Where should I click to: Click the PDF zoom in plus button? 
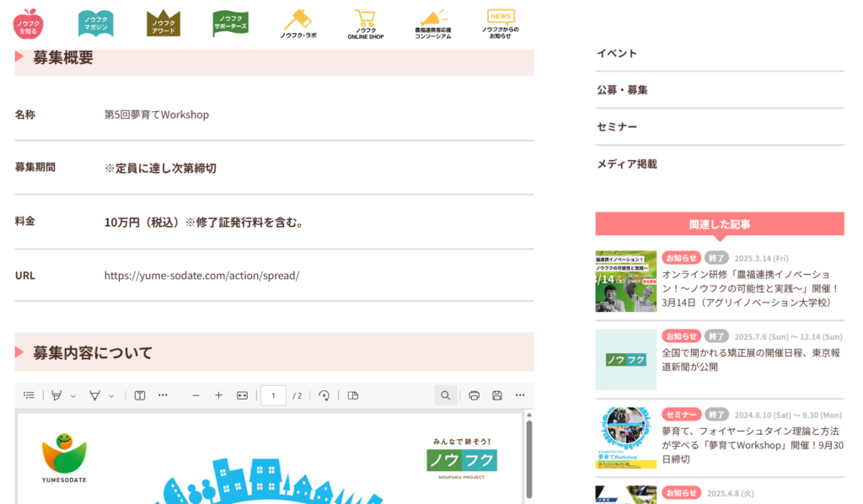tap(218, 395)
